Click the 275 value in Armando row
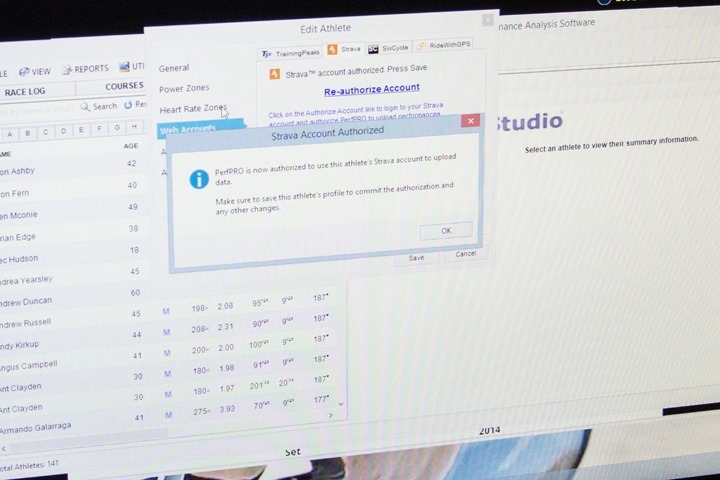The image size is (720, 480). pos(201,412)
